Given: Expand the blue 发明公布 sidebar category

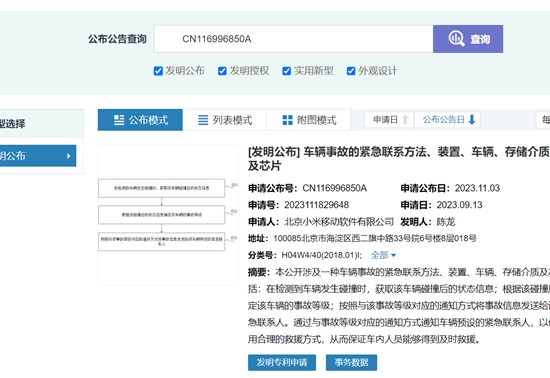Looking at the screenshot, I should point(38,156).
